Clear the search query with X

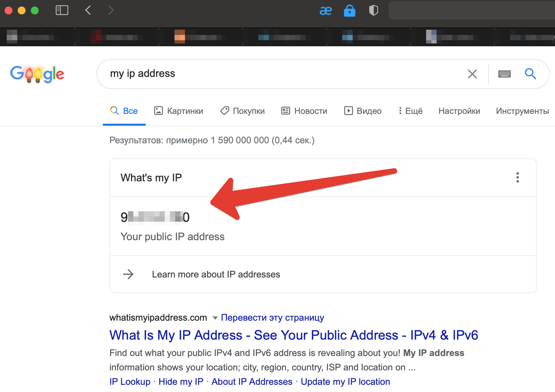[472, 74]
